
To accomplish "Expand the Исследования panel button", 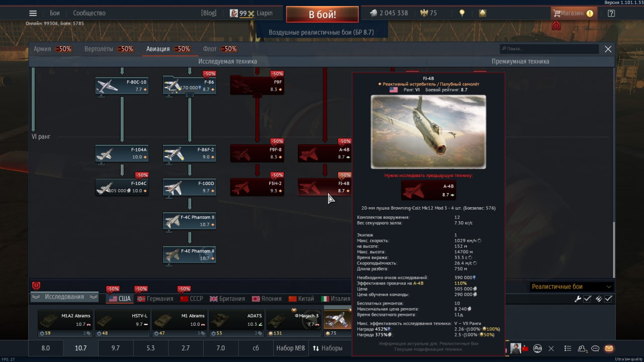I will (64, 297).
